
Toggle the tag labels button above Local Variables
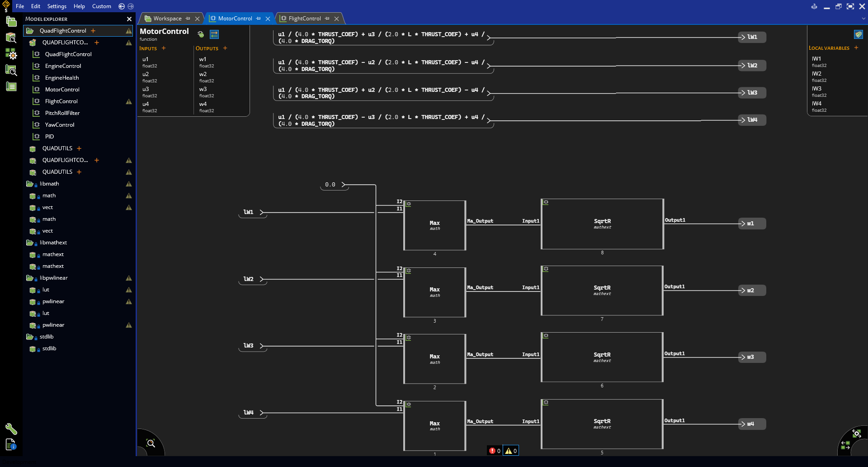click(x=858, y=34)
